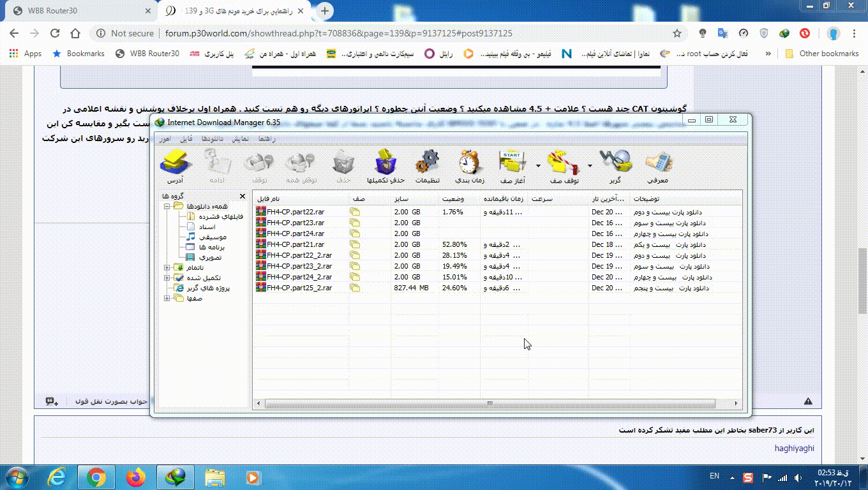
Task: Click حذف تکمیلها (Delete Completed) icon
Action: point(385,166)
